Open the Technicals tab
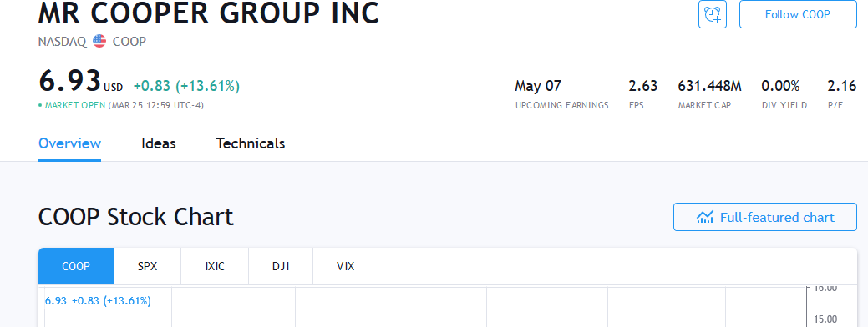This screenshot has height=327, width=868. point(251,144)
